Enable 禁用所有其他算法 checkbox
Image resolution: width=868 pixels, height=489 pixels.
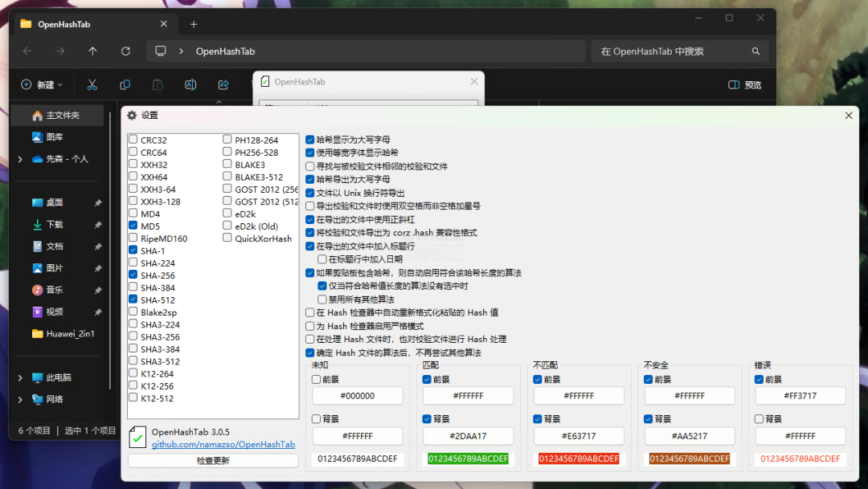[322, 300]
